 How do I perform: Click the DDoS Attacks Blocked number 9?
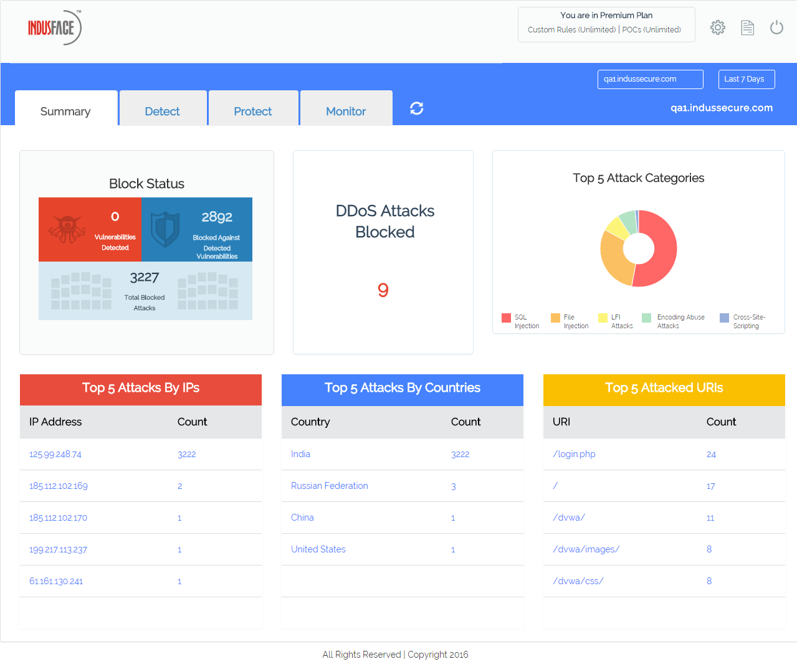(x=383, y=290)
